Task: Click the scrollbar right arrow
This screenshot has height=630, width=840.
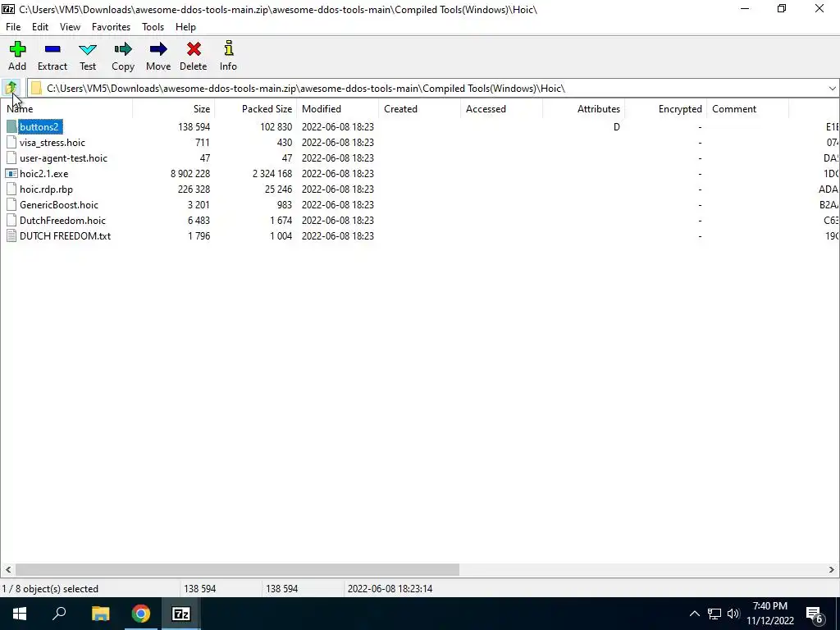Action: [x=832, y=569]
